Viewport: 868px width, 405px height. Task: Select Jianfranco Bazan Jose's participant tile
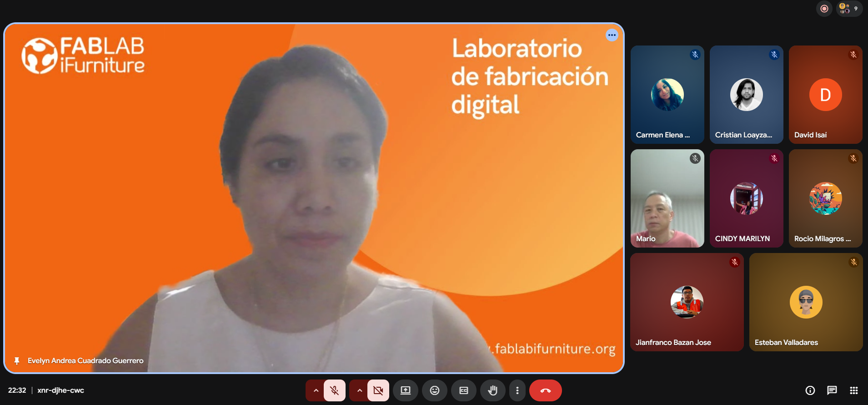click(x=687, y=302)
